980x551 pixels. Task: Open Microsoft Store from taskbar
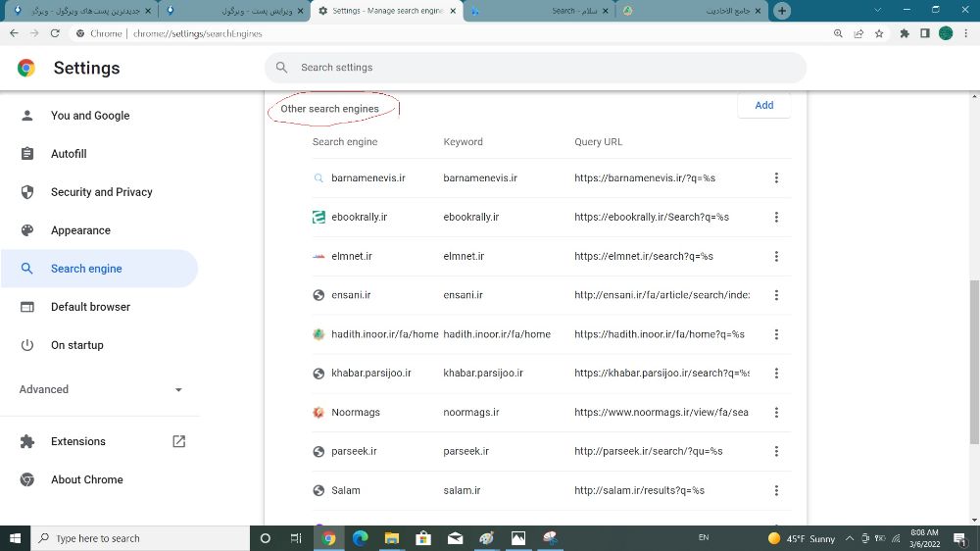click(x=423, y=538)
